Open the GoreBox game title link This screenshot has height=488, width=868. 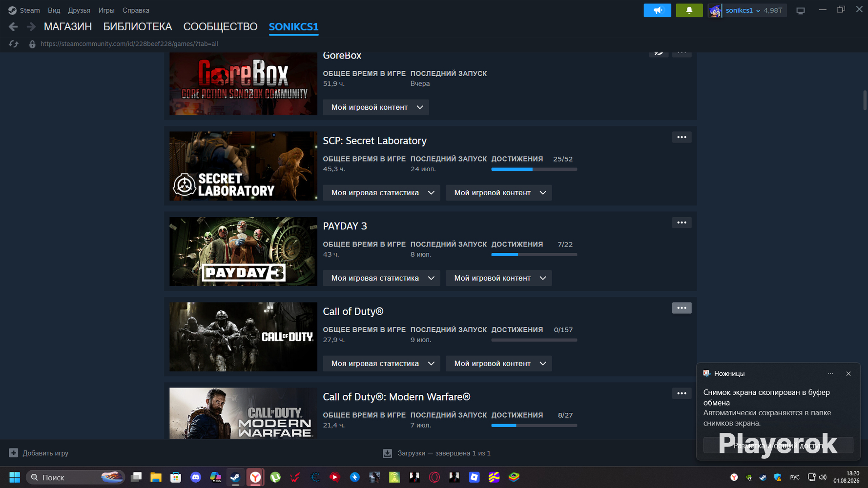[342, 56]
